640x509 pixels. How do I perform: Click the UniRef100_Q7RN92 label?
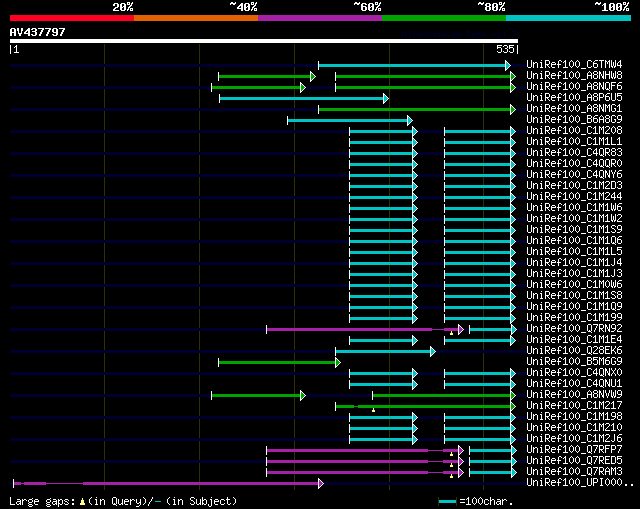[x=574, y=329]
